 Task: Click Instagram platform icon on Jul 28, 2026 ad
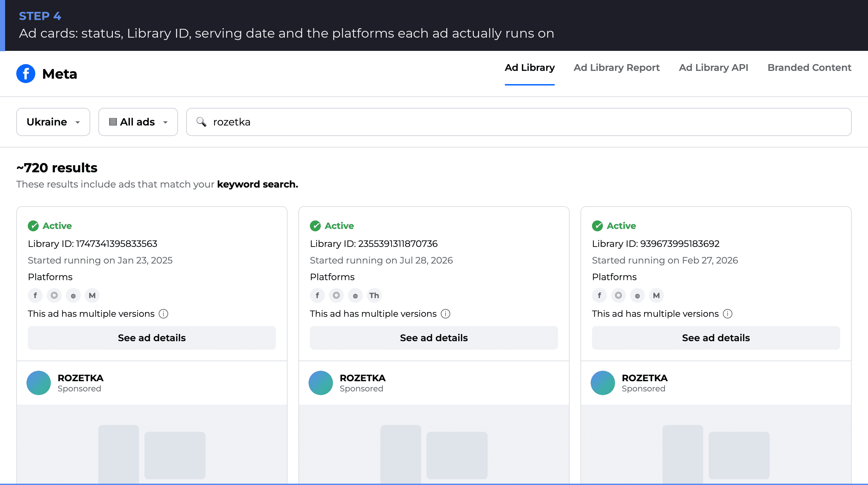(x=336, y=295)
